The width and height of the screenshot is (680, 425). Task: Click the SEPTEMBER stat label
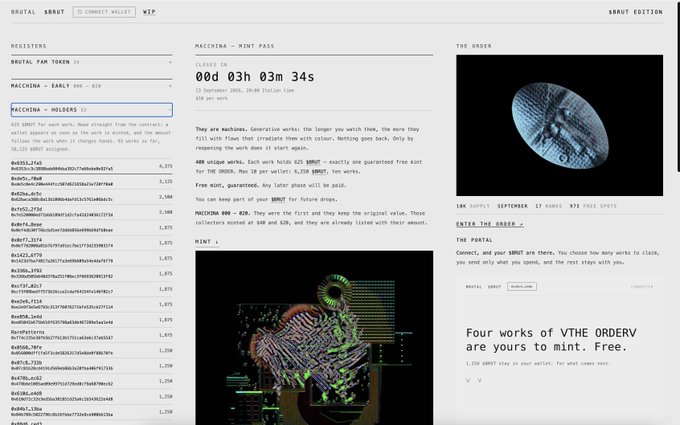coord(512,206)
